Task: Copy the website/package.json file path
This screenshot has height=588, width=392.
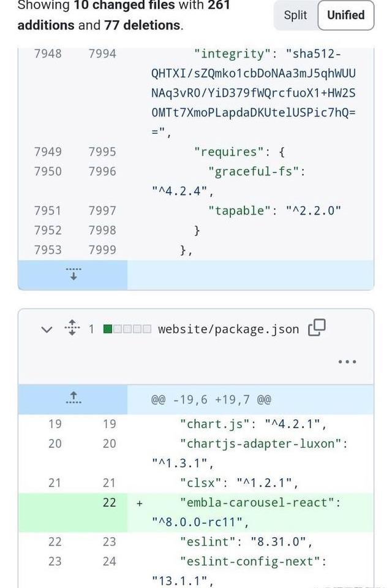Action: (317, 328)
